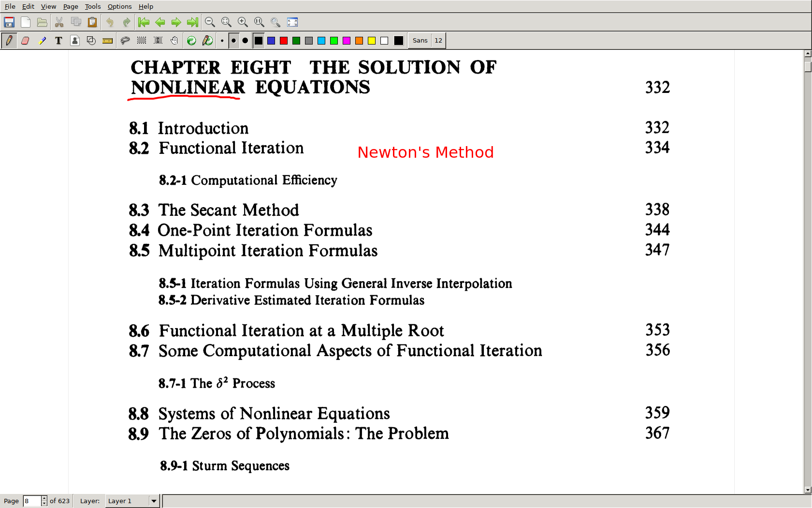This screenshot has width=812, height=508.
Task: Toggle fullscreen mode
Action: click(x=292, y=22)
